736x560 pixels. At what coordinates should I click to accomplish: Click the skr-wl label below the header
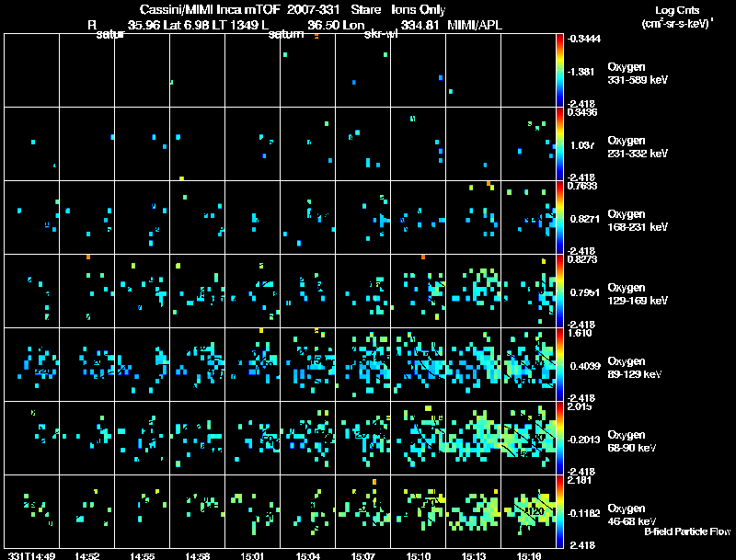point(381,35)
